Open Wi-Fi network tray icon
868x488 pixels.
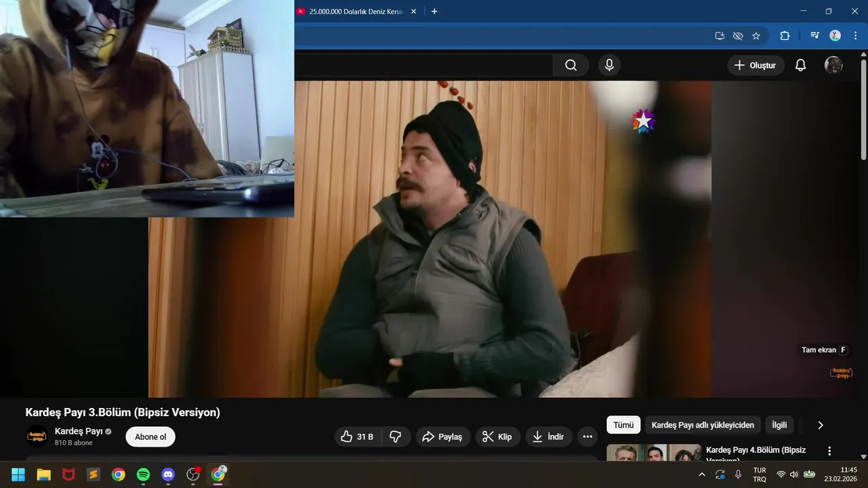pos(781,474)
